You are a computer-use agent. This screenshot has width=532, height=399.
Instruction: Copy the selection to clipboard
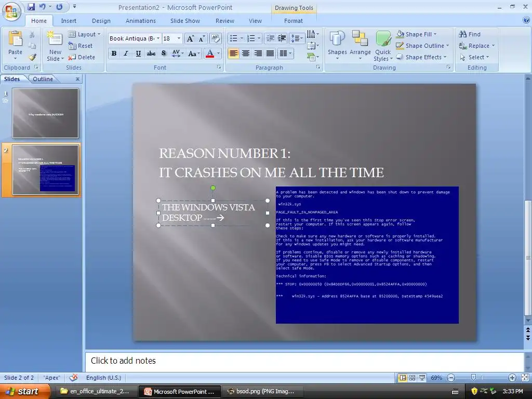(32, 46)
